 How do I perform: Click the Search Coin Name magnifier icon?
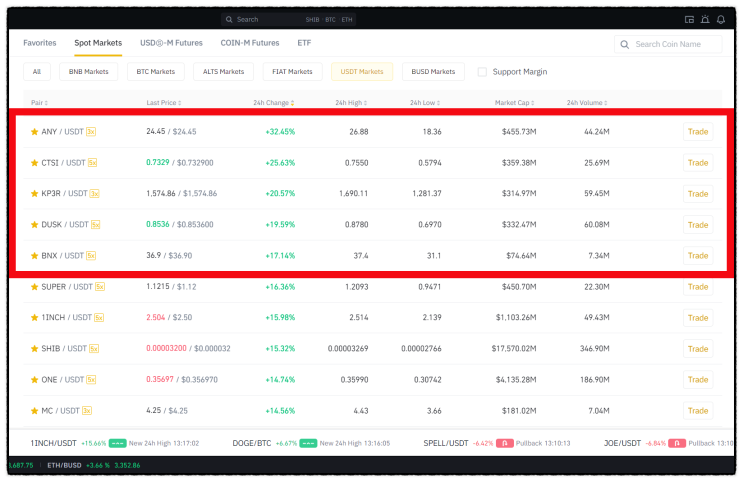pyautogui.click(x=625, y=44)
